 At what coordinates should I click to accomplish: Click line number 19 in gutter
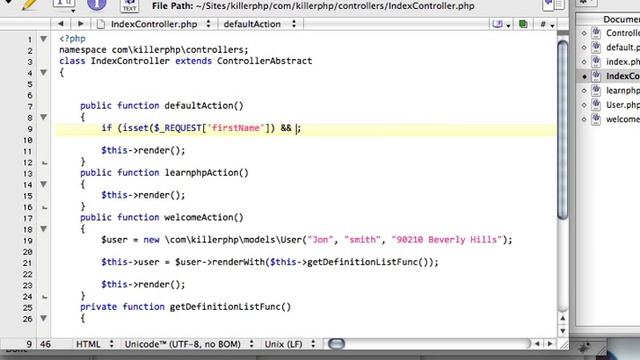pos(27,241)
